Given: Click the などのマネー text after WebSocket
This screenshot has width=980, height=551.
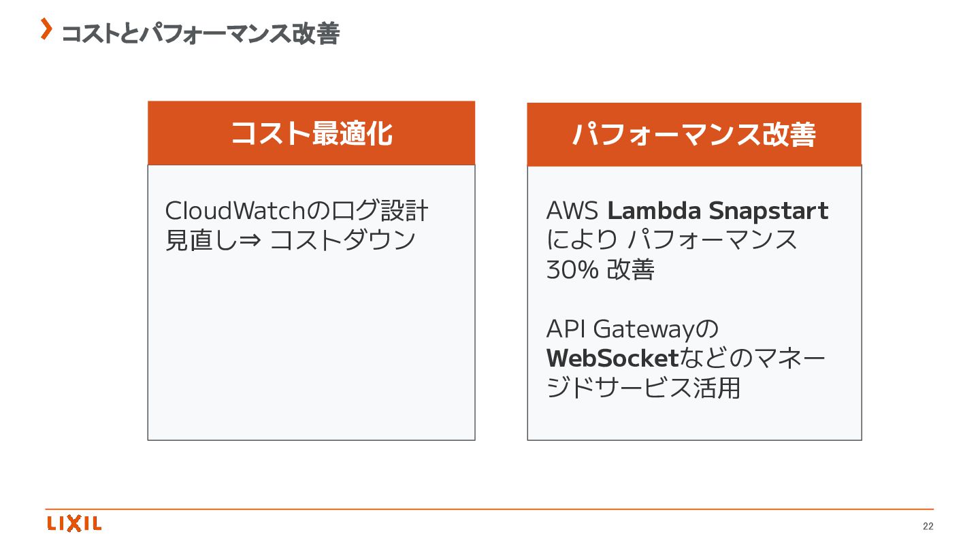Looking at the screenshot, I should click(753, 358).
